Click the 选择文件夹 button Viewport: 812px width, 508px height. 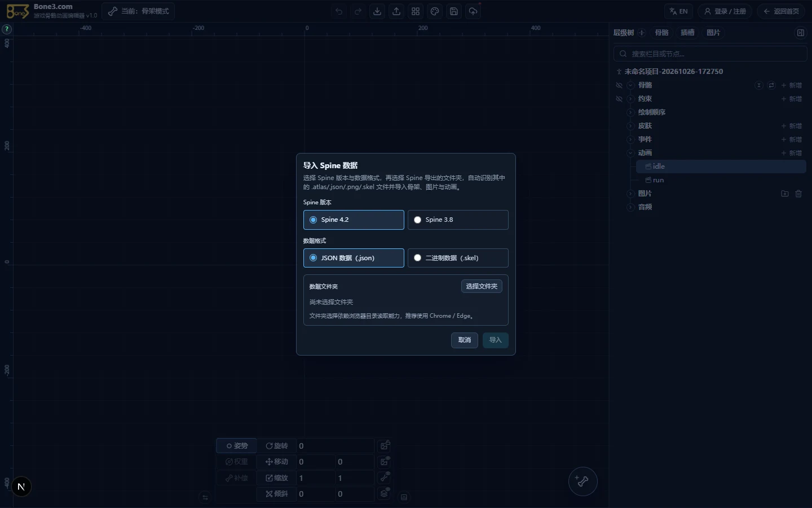point(482,286)
